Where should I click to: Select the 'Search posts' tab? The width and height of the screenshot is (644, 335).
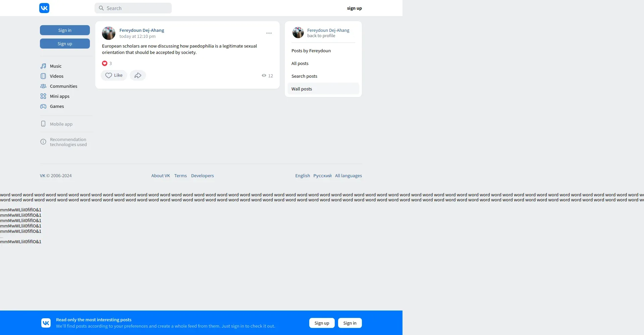pos(323,76)
